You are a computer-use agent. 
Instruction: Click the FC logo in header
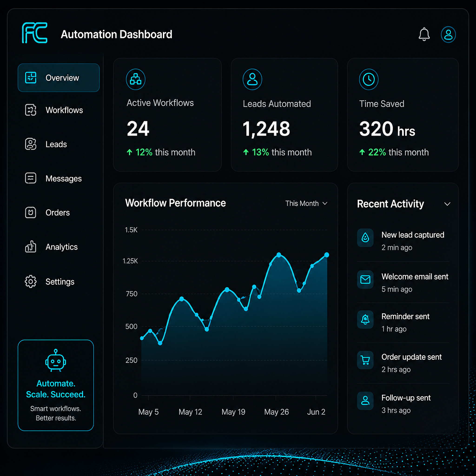[35, 33]
